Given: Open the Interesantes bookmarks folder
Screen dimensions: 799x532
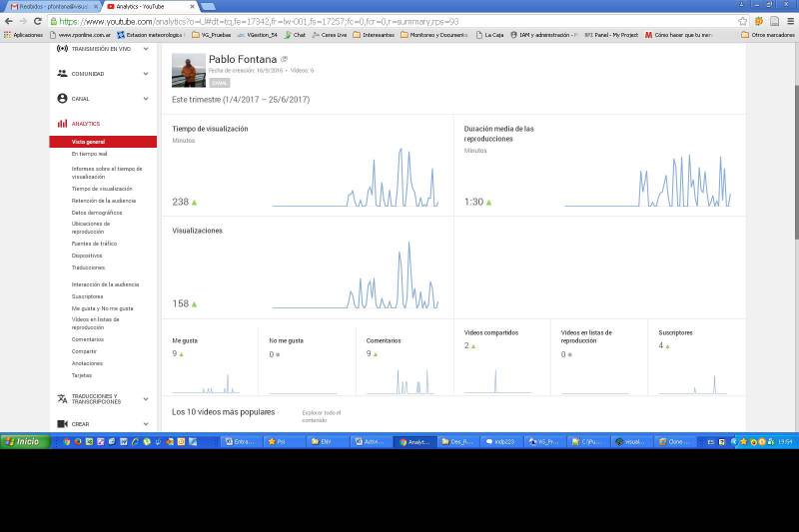Looking at the screenshot, I should tap(374, 35).
